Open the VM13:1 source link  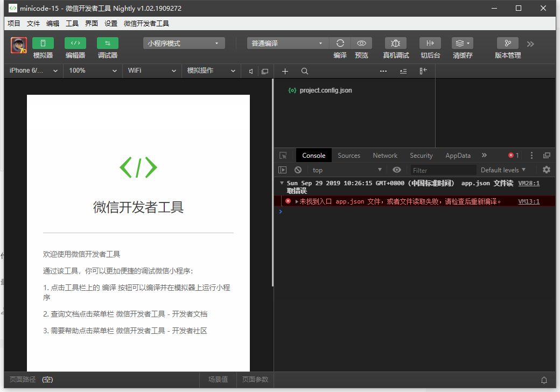[529, 201]
